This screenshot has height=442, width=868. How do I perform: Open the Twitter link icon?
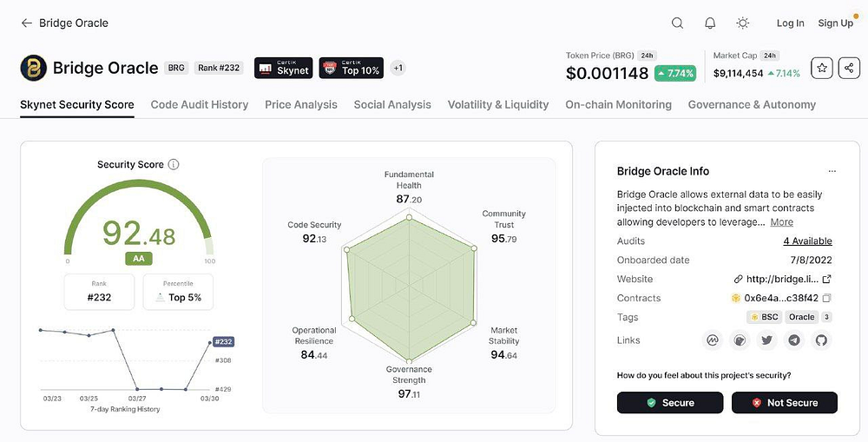pos(766,340)
